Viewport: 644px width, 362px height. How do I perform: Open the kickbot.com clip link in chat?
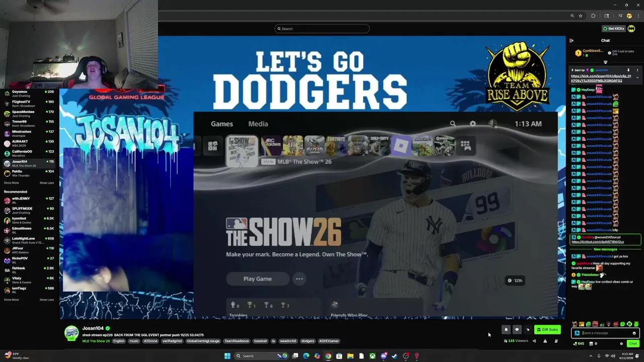pos(597,242)
